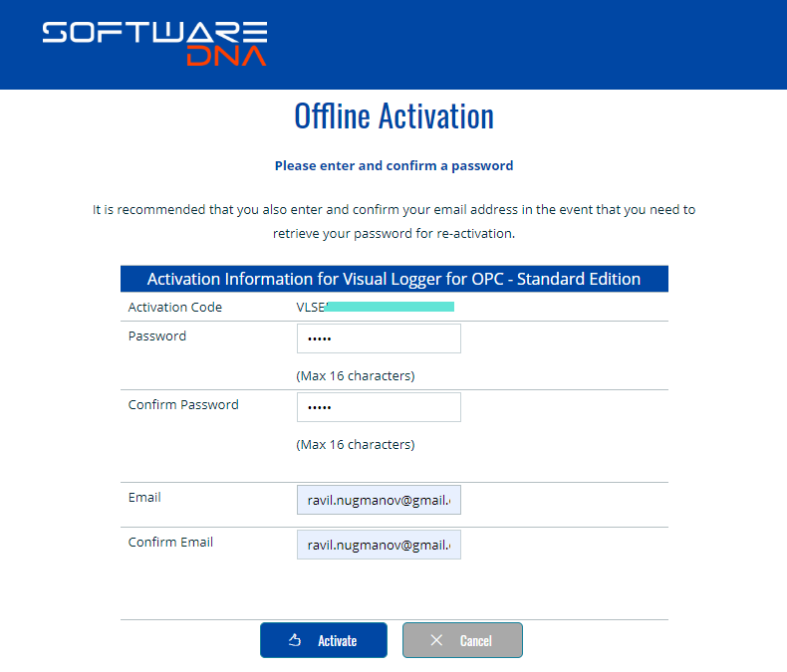
Task: Click the 'Activation Information for Visual Logger' header
Action: coord(394,279)
